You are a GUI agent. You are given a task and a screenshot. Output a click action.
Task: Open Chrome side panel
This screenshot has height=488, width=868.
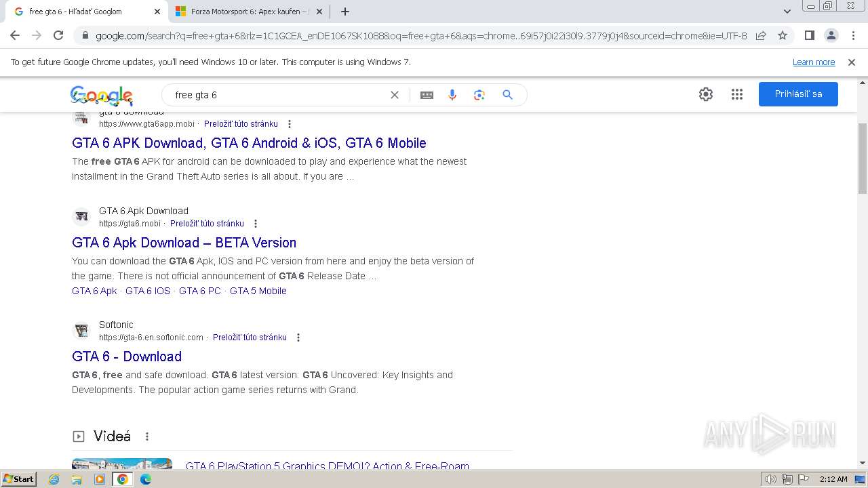click(810, 35)
